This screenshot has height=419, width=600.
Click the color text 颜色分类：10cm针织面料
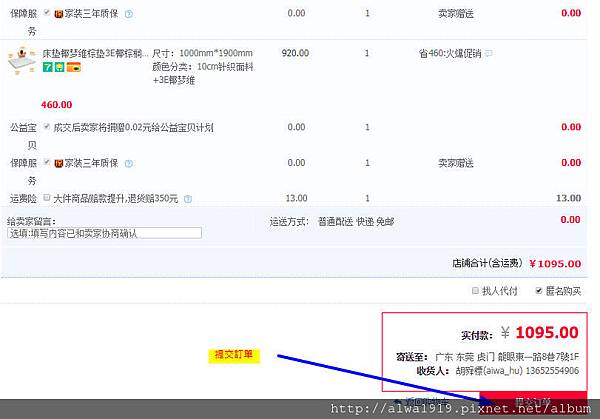pos(203,67)
